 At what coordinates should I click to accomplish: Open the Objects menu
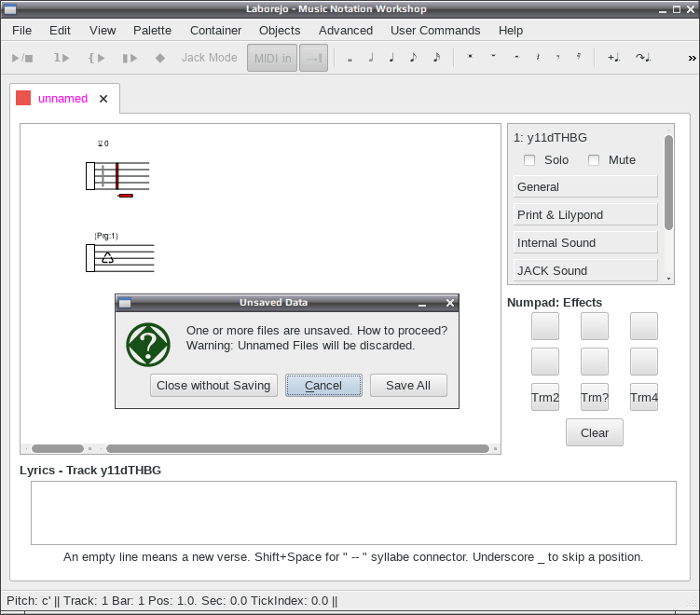pos(280,31)
